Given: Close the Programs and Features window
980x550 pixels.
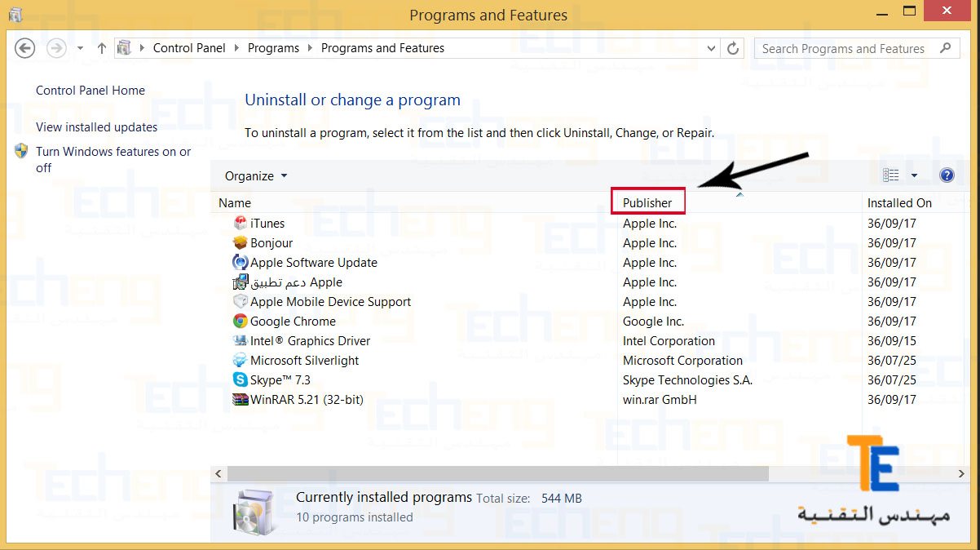Looking at the screenshot, I should tap(946, 10).
